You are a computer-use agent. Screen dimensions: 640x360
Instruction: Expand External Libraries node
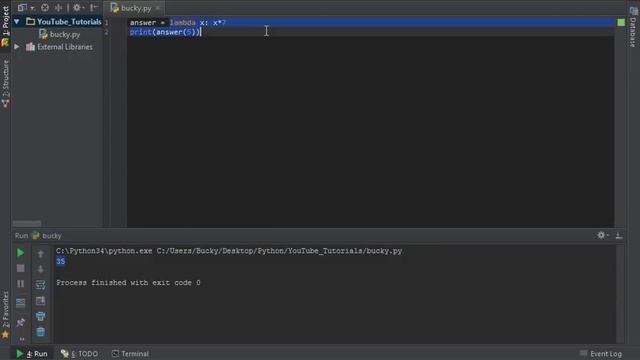click(17, 47)
